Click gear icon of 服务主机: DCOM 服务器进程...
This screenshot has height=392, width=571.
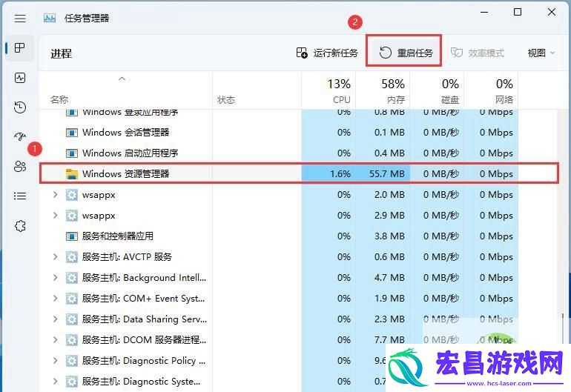tap(72, 340)
